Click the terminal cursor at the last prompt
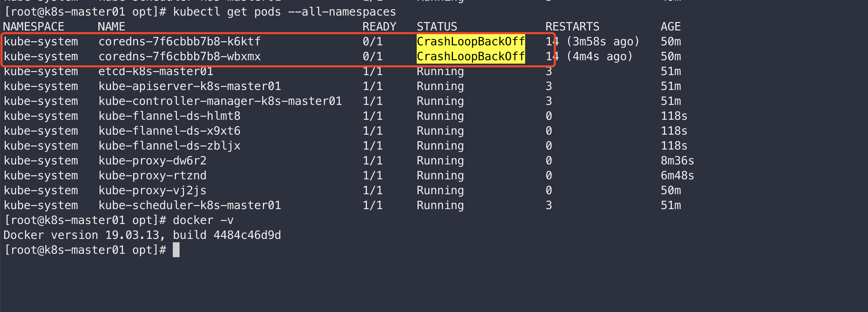The width and height of the screenshot is (868, 312). point(176,250)
